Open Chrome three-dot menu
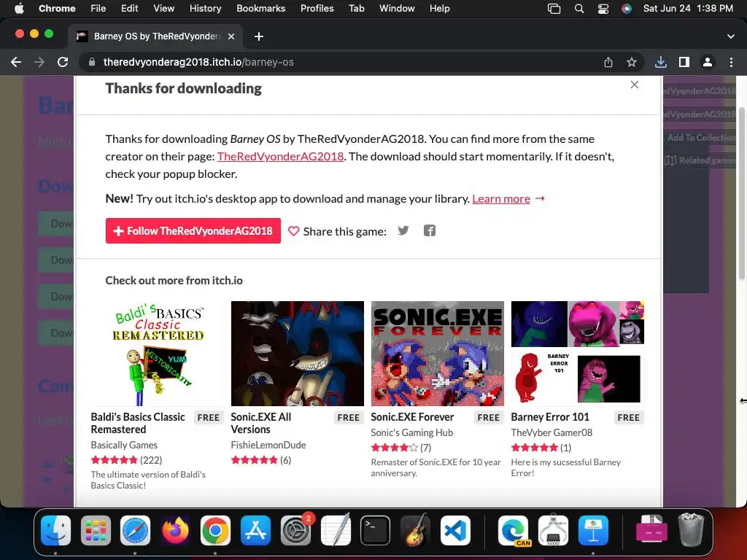Viewport: 747px width, 560px height. (x=731, y=62)
